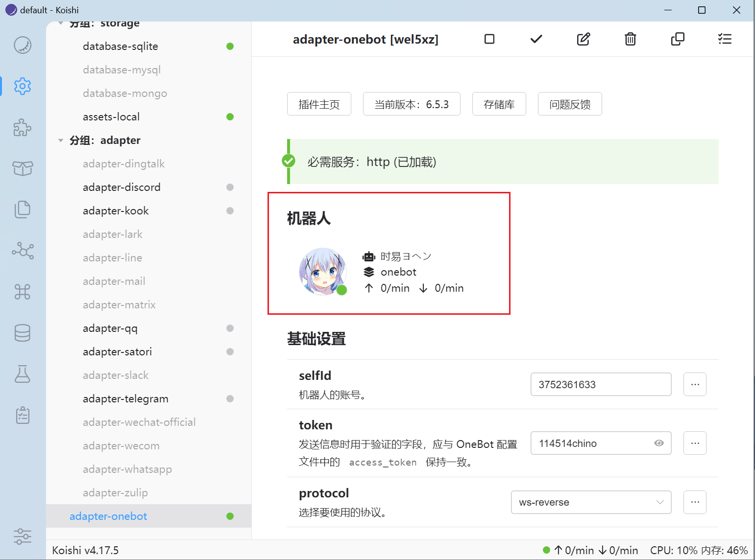Click the selfId input field
This screenshot has width=755, height=560.
[601, 384]
